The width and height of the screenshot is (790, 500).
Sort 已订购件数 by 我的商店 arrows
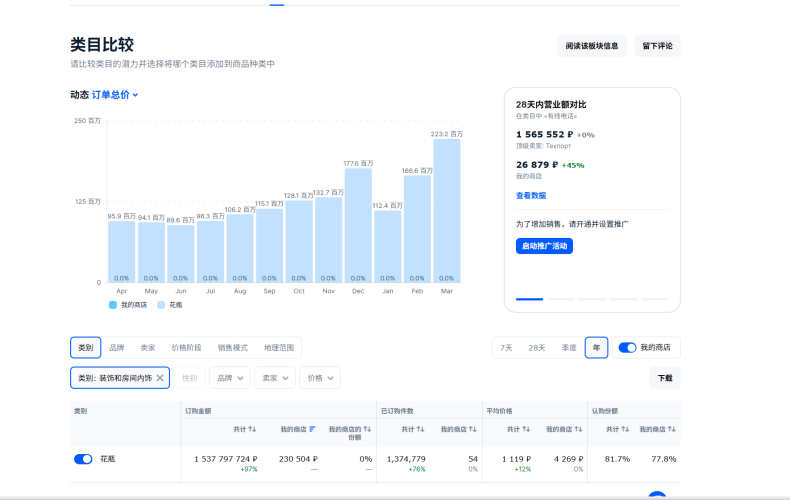472,429
